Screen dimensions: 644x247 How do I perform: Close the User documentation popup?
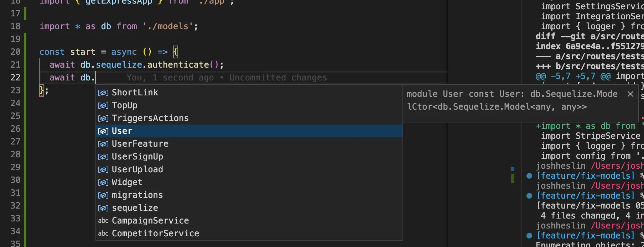click(630, 94)
